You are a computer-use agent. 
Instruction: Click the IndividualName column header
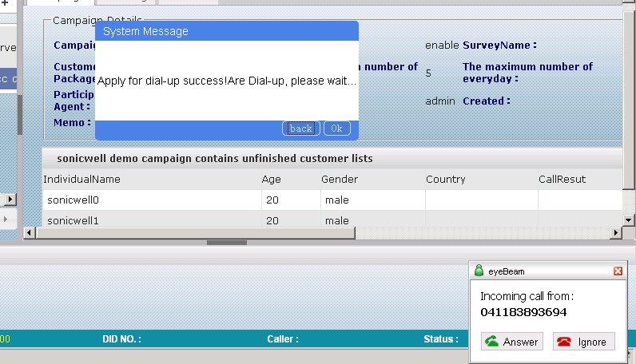click(x=81, y=180)
